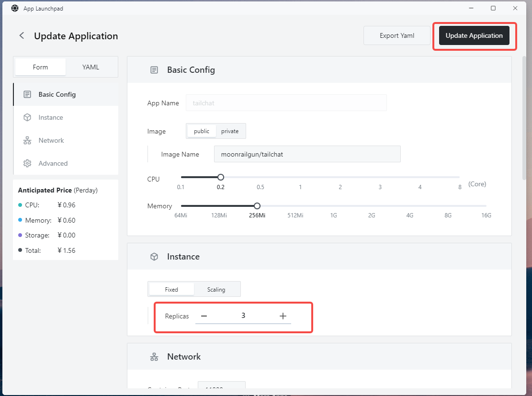Jump to the Network sidebar section
Viewport: 532px width, 396px height.
tap(66, 140)
